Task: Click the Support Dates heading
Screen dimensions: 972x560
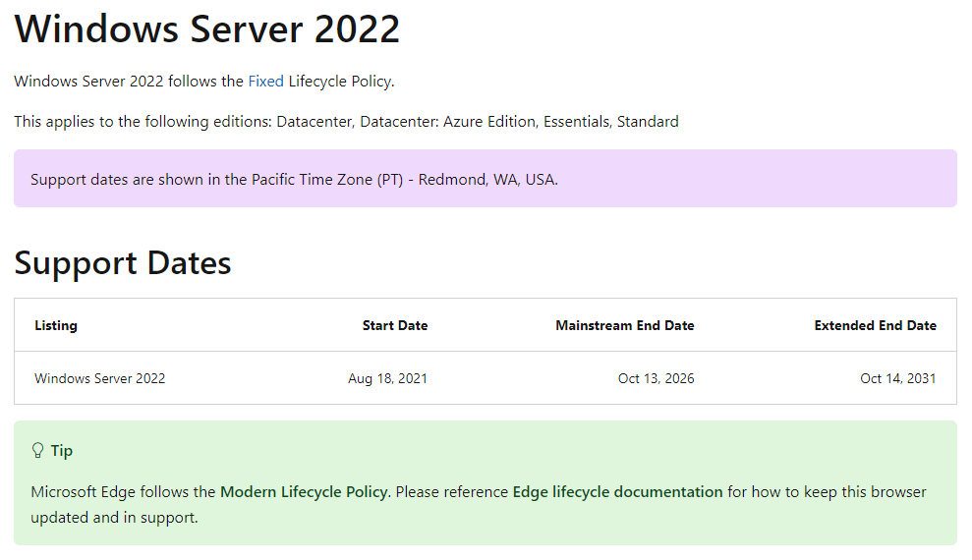Action: [123, 262]
